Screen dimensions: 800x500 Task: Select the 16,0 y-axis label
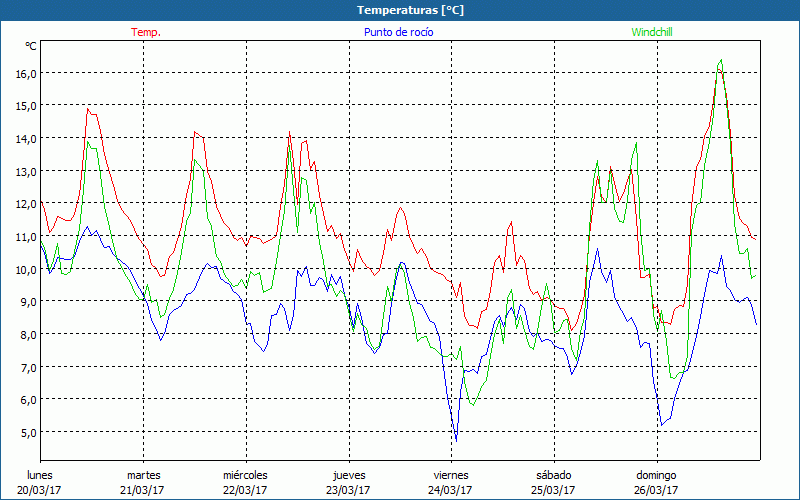25,73
